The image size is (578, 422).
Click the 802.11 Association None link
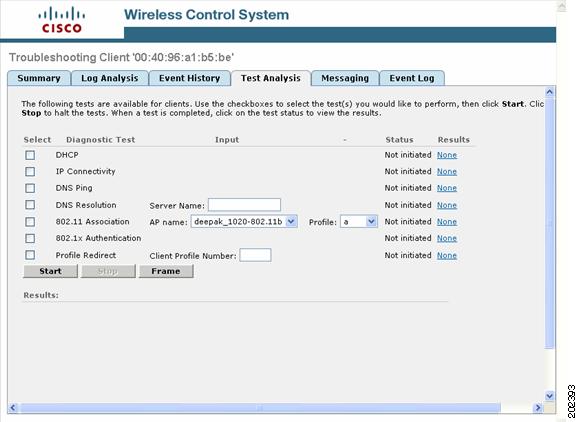point(447,222)
